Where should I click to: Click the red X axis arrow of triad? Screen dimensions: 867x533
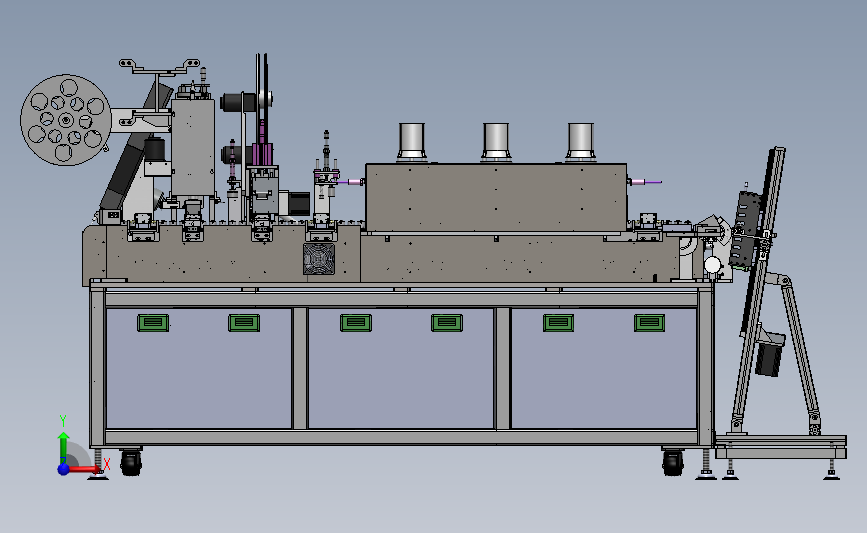tap(85, 469)
